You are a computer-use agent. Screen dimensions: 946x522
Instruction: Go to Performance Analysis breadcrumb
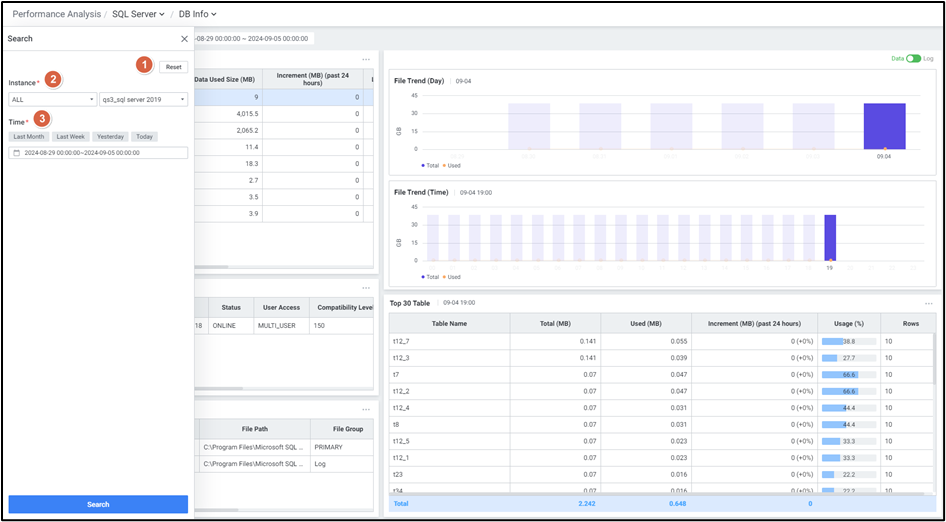point(56,14)
